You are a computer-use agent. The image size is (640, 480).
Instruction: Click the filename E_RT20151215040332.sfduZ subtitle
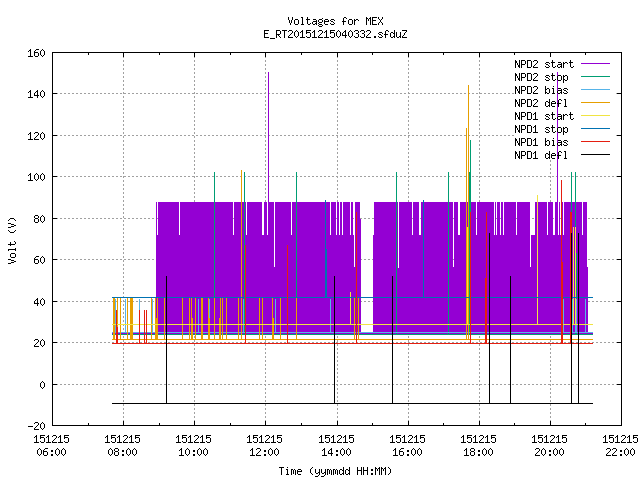335,34
